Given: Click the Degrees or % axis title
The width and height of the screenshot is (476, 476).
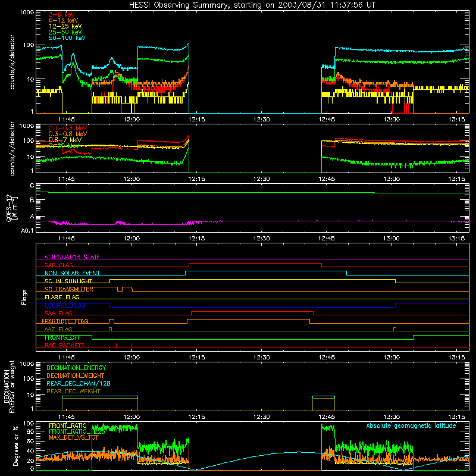Looking at the screenshot, I should [x=15, y=446].
